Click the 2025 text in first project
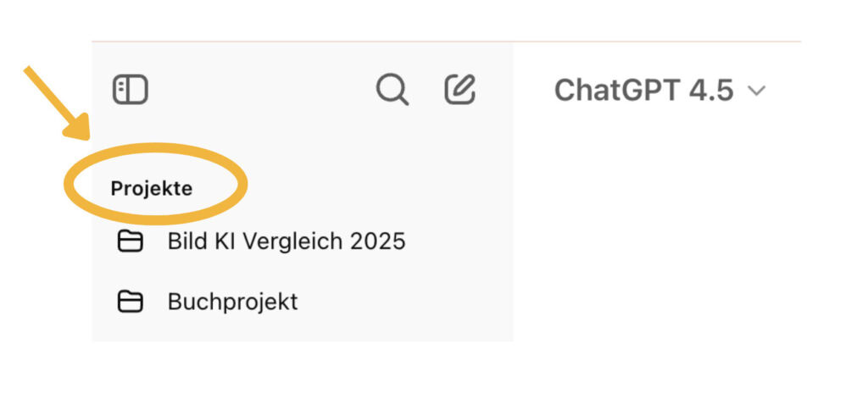The width and height of the screenshot is (868, 399). point(379,242)
